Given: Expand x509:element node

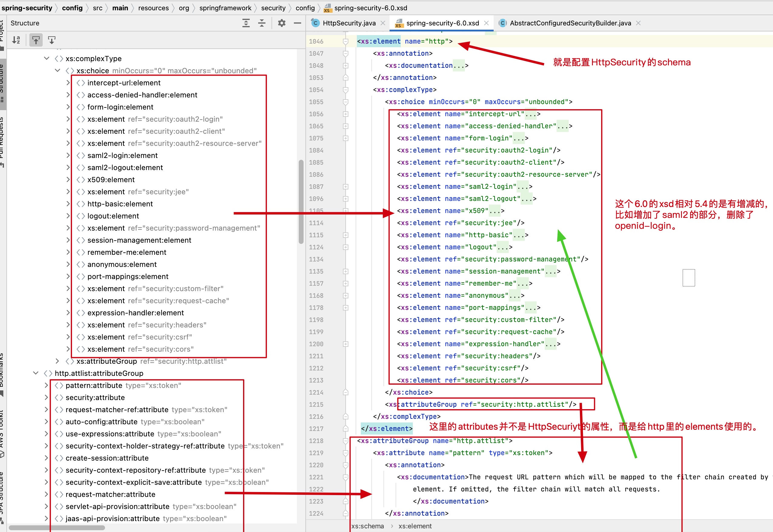Looking at the screenshot, I should coord(68,180).
